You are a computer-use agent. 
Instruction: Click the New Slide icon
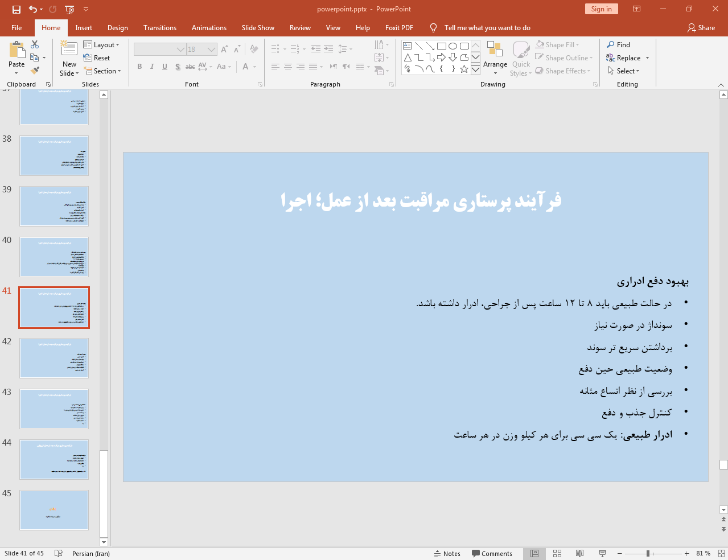[x=69, y=50]
